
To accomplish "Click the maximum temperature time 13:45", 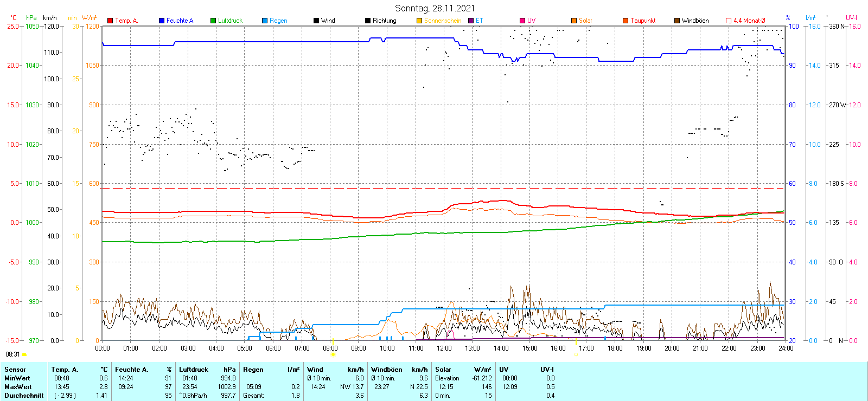I will coord(62,387).
